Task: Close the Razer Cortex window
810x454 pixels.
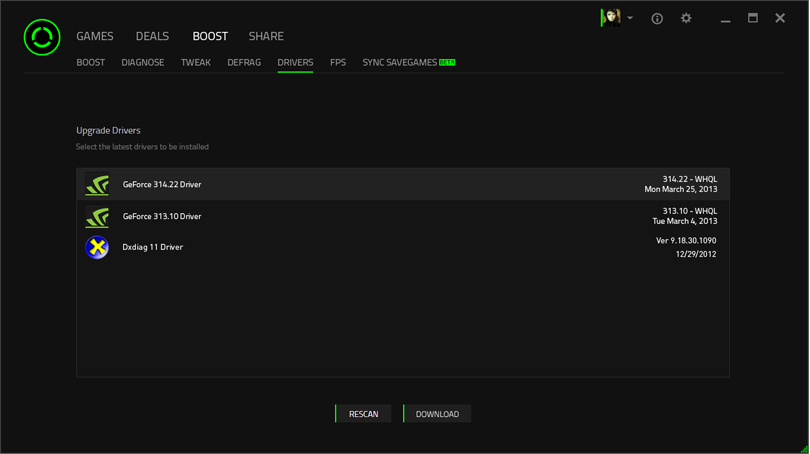Action: point(780,18)
